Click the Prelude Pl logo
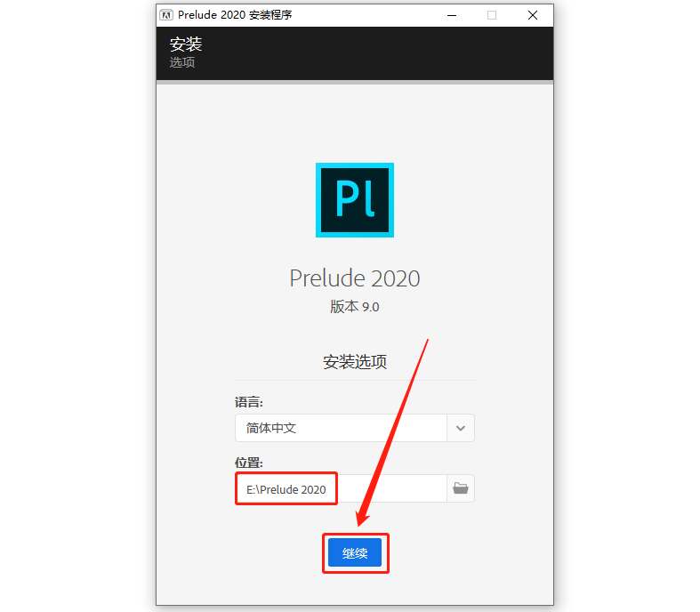The height and width of the screenshot is (612, 700). tap(355, 200)
